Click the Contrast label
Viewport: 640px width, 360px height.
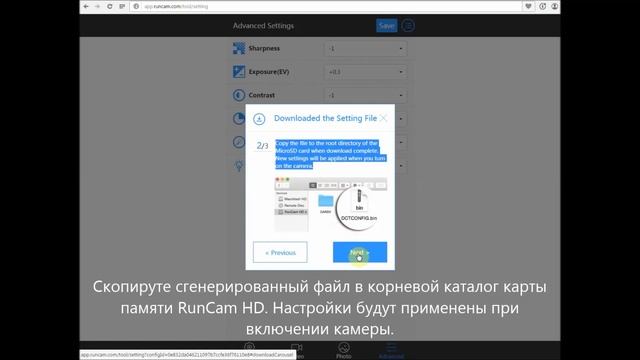[262, 95]
